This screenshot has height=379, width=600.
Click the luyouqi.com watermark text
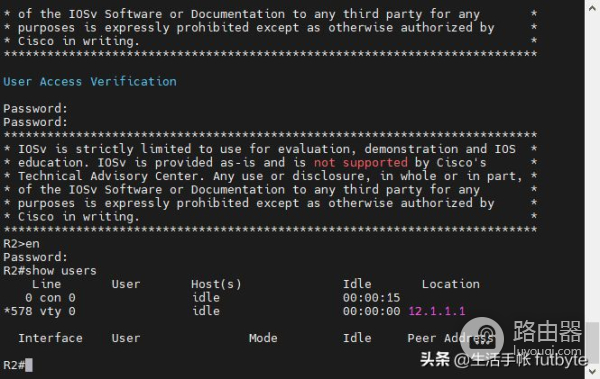pyautogui.click(x=547, y=350)
